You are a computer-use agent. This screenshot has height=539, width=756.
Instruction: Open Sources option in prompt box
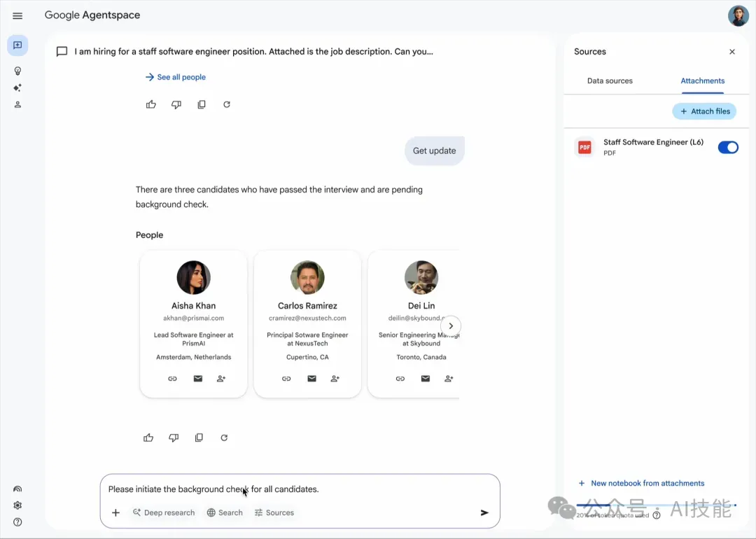(x=274, y=512)
